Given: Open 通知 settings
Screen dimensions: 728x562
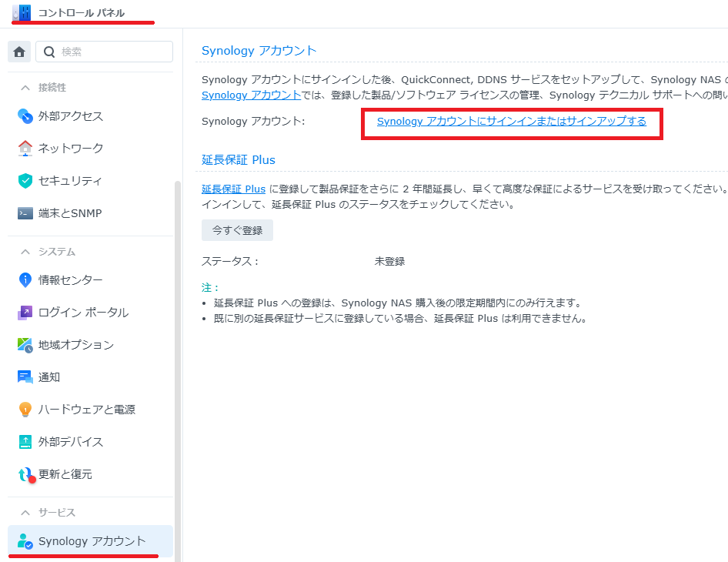Looking at the screenshot, I should (x=49, y=377).
